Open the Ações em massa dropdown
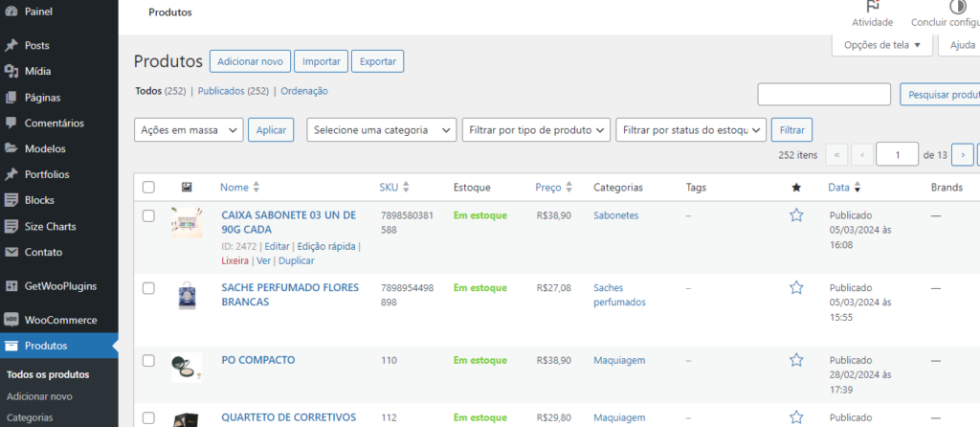The width and height of the screenshot is (980, 427). pyautogui.click(x=189, y=130)
